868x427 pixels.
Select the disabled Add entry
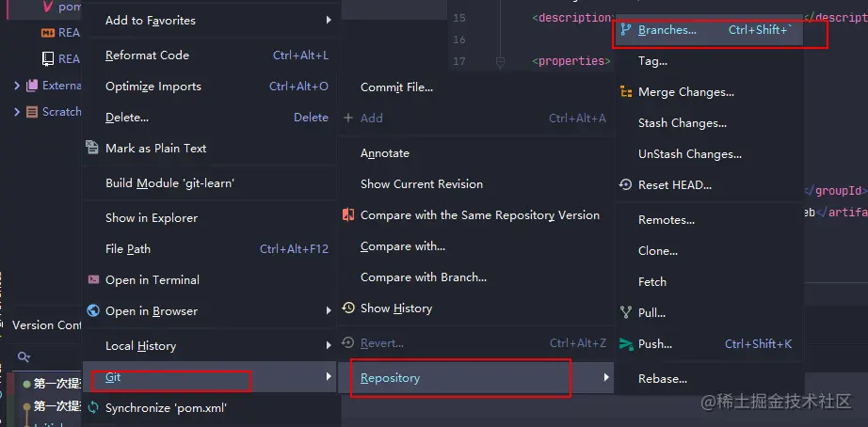[476, 118]
